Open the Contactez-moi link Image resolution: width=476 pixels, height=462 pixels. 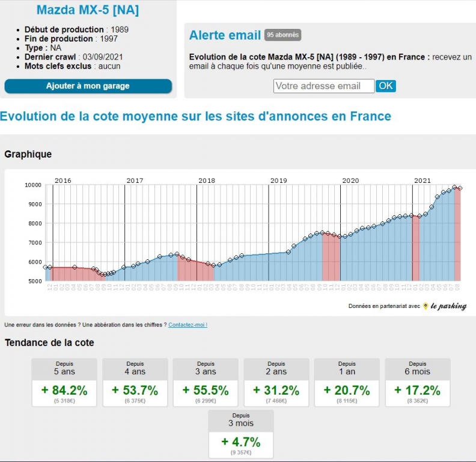pyautogui.click(x=188, y=325)
